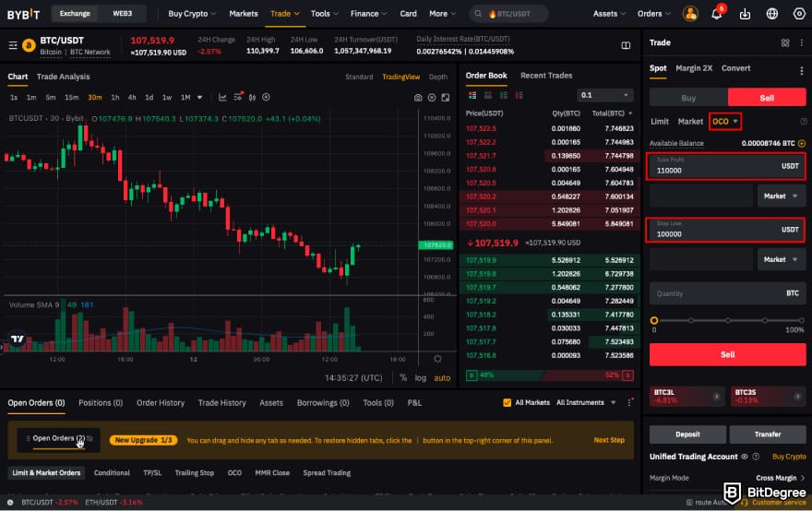
Task: Open the OCO order type dropdown
Action: [x=724, y=122]
